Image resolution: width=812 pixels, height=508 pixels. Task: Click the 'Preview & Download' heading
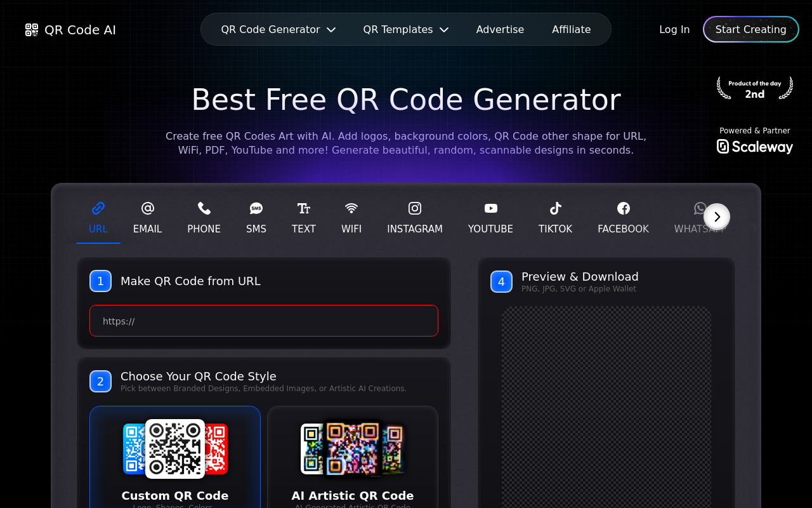click(x=580, y=276)
